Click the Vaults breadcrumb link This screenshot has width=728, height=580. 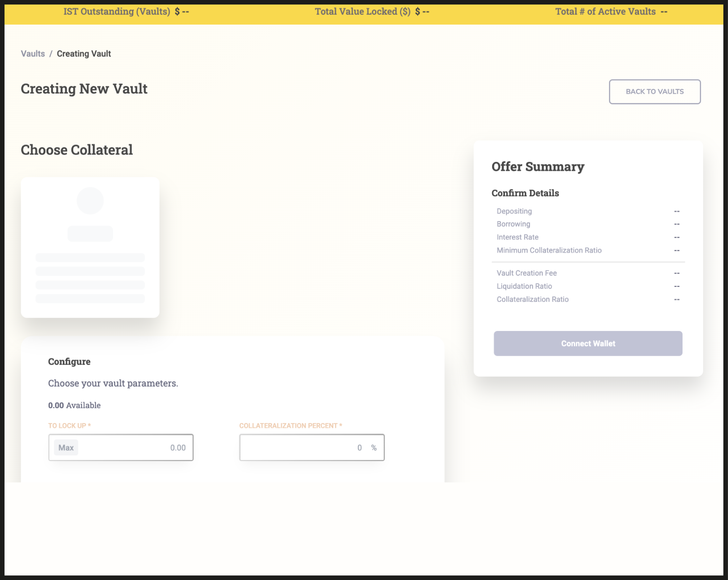point(33,54)
